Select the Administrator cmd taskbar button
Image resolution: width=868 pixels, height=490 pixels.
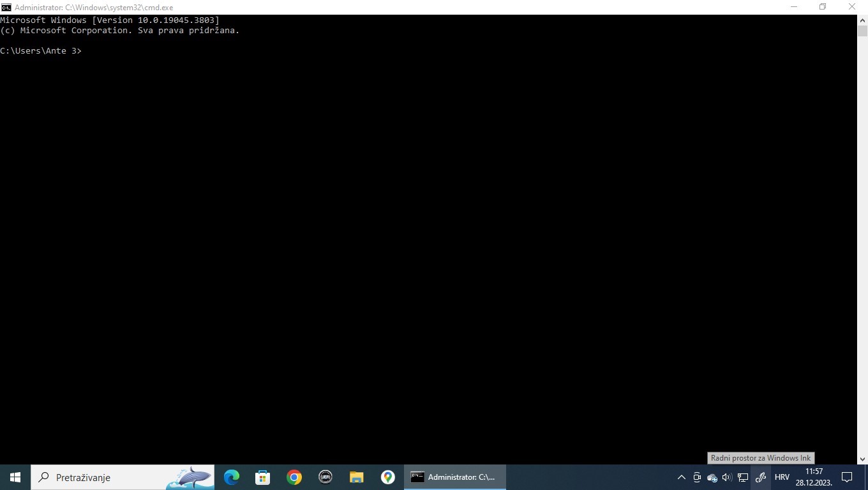(454, 477)
